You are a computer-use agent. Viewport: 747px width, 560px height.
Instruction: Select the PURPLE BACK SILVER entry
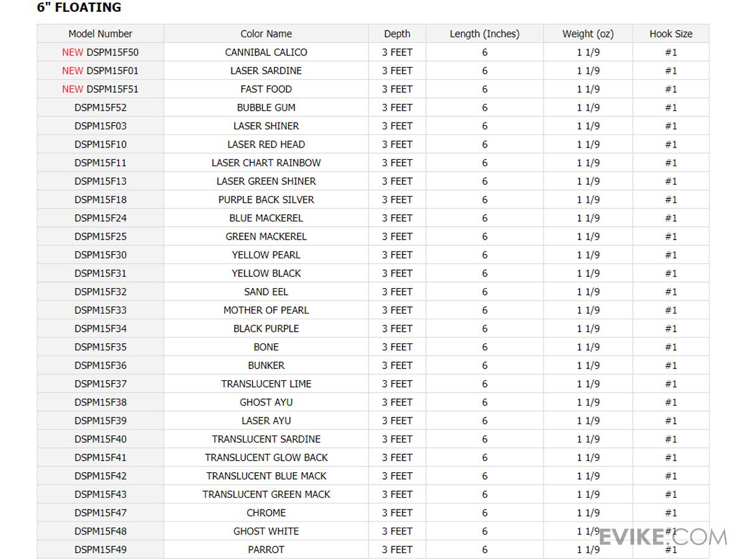(266, 200)
